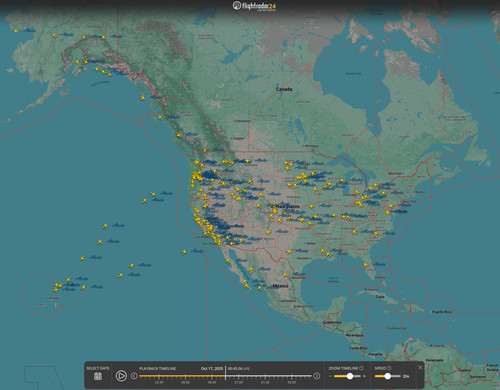Select westernmost aircraft over Alaska
500x390 pixels.
16,31
